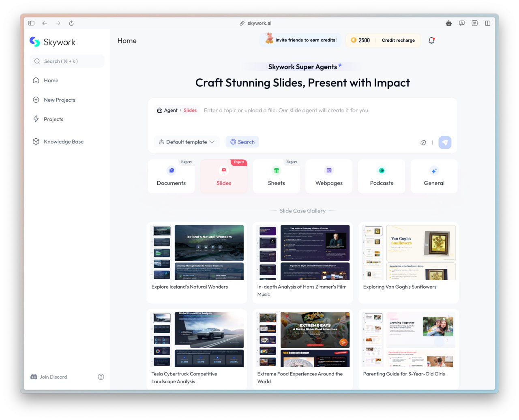Click the notification bell icon
The width and height of the screenshot is (519, 420).
[x=431, y=40]
